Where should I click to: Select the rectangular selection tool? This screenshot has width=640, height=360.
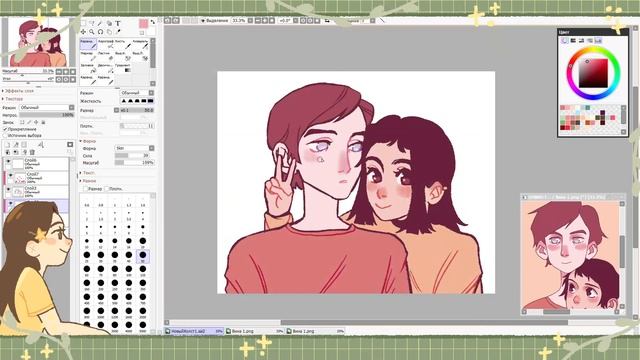click(83, 23)
